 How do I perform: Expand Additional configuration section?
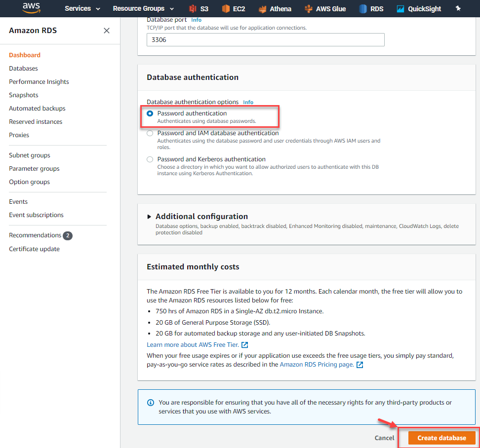(149, 217)
